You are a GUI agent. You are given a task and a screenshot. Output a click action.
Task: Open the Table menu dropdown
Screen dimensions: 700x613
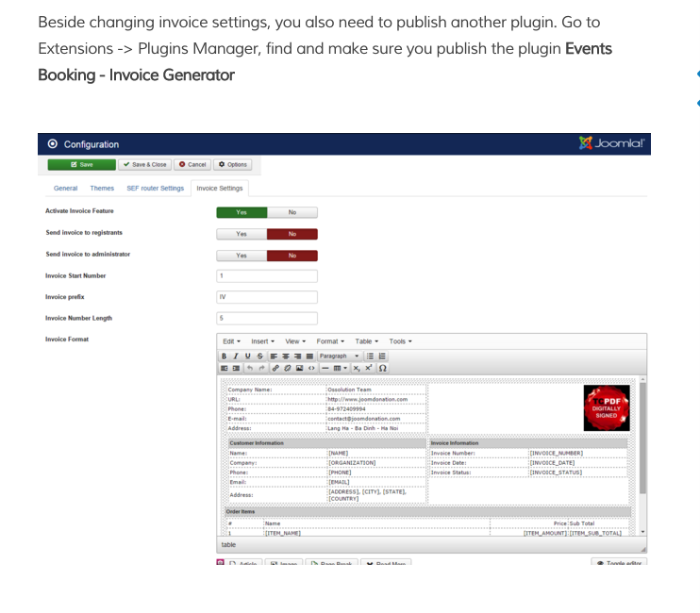pos(366,341)
